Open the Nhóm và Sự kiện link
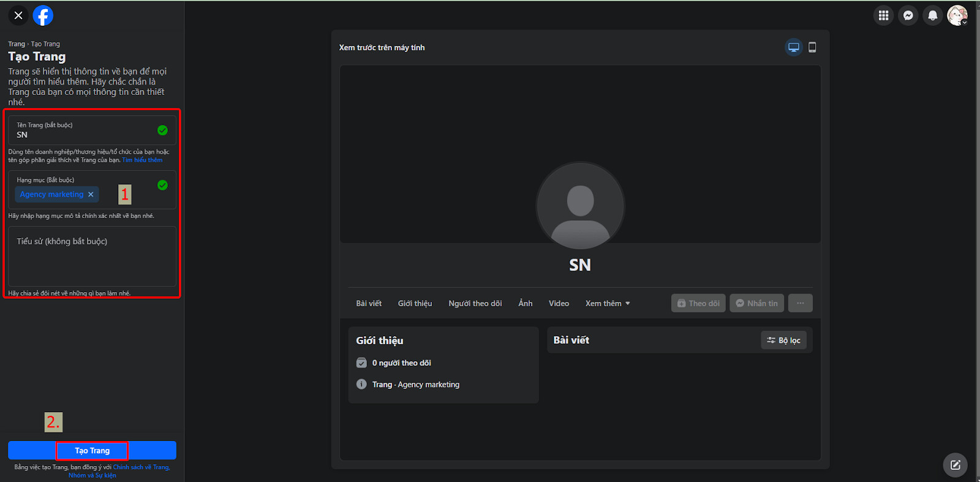This screenshot has width=980, height=482. (92, 475)
